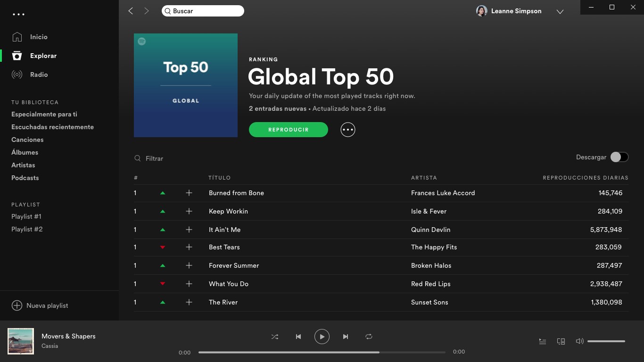Open the Global Top 50 cover art
The height and width of the screenshot is (362, 644).
[x=186, y=85]
